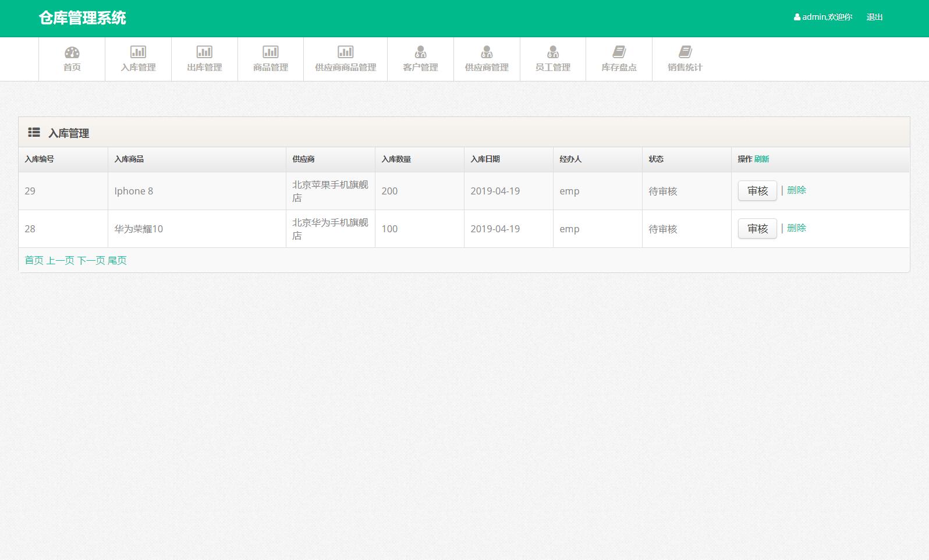Go to previous page 上一页

pyautogui.click(x=61, y=260)
